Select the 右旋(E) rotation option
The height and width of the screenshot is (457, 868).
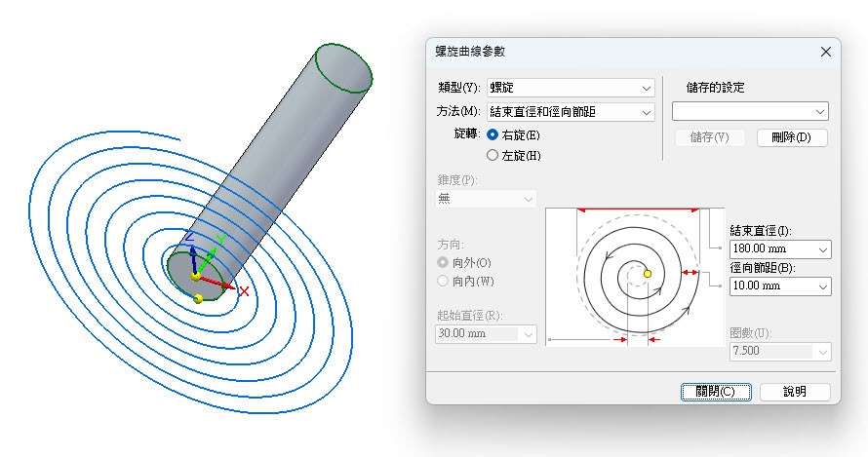493,134
